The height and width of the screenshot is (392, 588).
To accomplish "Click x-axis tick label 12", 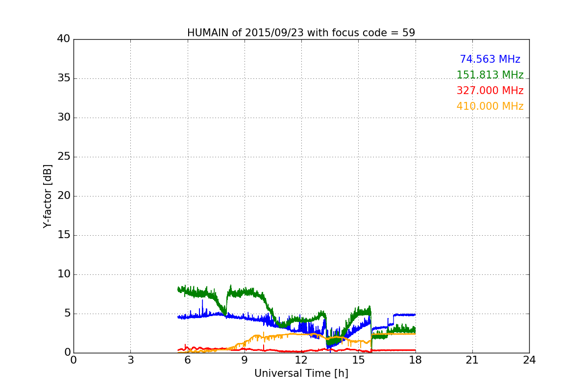I will (x=301, y=360).
